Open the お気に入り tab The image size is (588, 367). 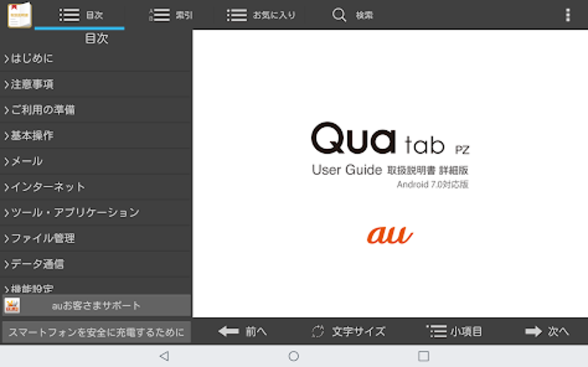pyautogui.click(x=261, y=15)
